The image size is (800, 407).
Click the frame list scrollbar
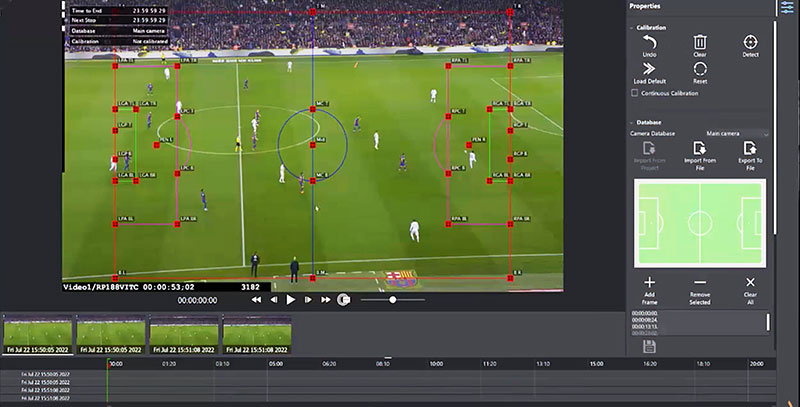(768, 322)
